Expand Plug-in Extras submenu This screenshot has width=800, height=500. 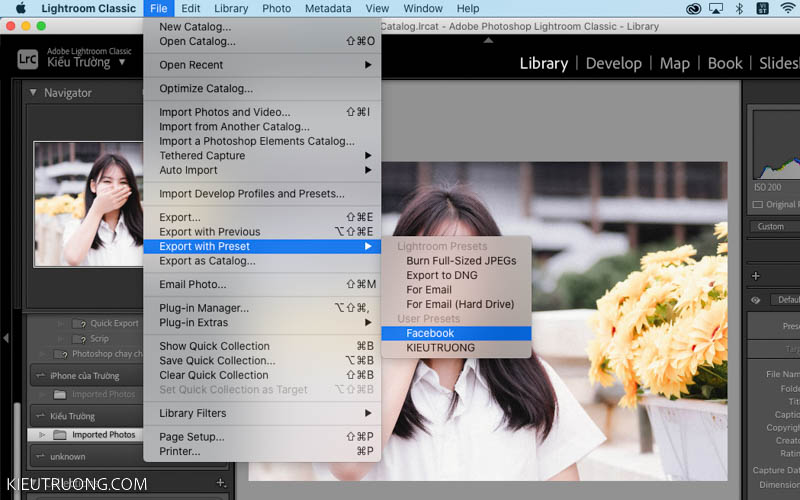click(262, 322)
